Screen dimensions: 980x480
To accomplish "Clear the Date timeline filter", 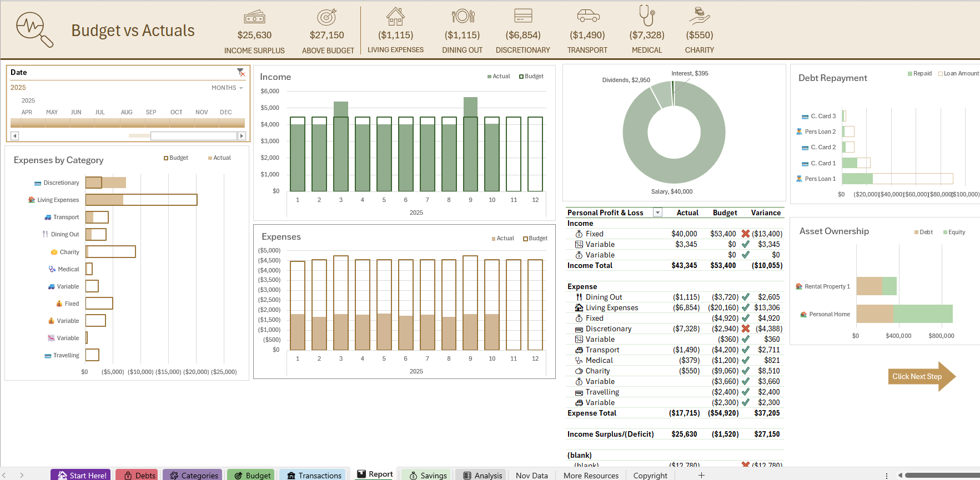I will tap(241, 72).
